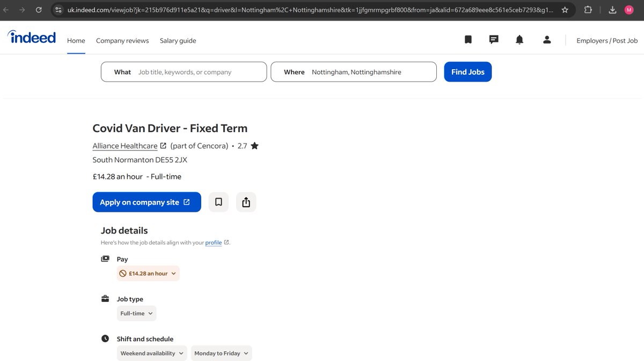This screenshot has width=644, height=361.
Task: Expand the £14.28 an hour pay chip
Action: [148, 273]
